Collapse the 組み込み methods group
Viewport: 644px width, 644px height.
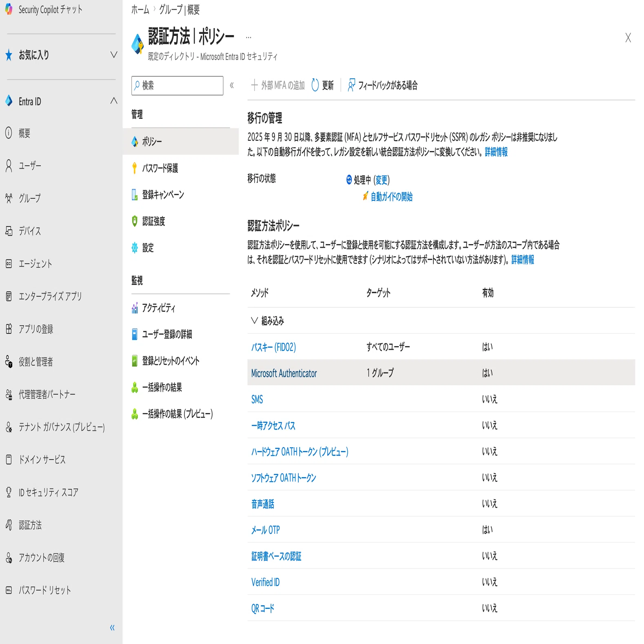(x=255, y=321)
